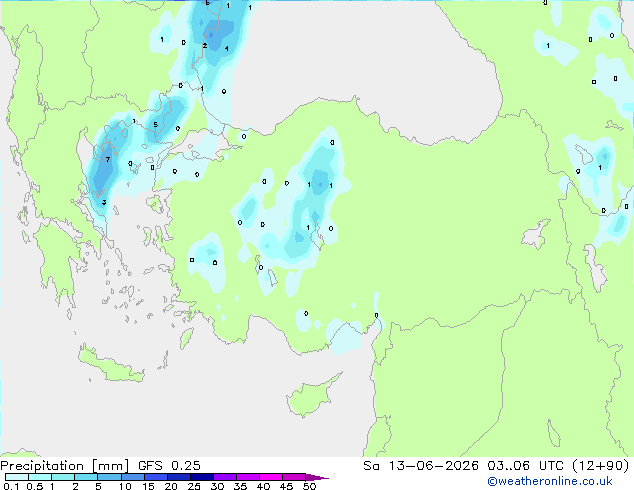Click the legend label '45'
The width and height of the screenshot is (634, 490).
286,486
